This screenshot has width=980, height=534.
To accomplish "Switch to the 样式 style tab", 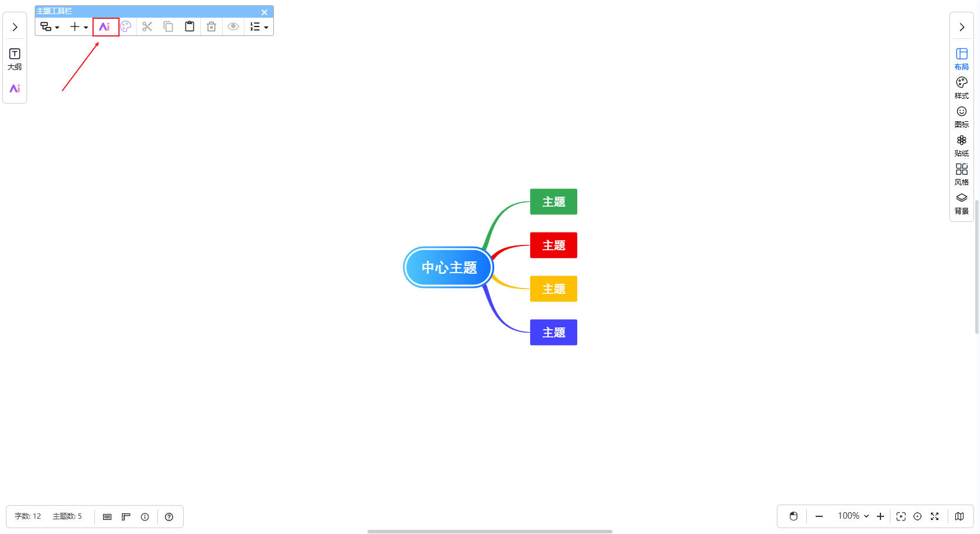I will [961, 88].
